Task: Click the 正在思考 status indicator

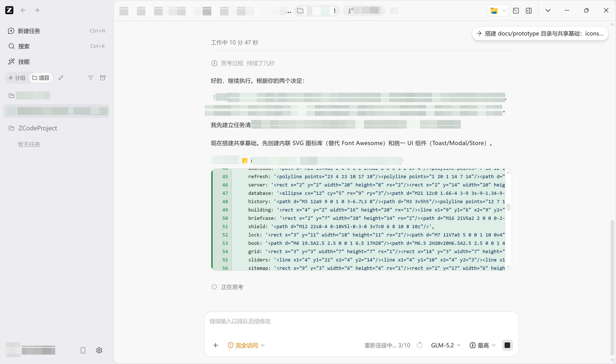Action: (x=227, y=287)
